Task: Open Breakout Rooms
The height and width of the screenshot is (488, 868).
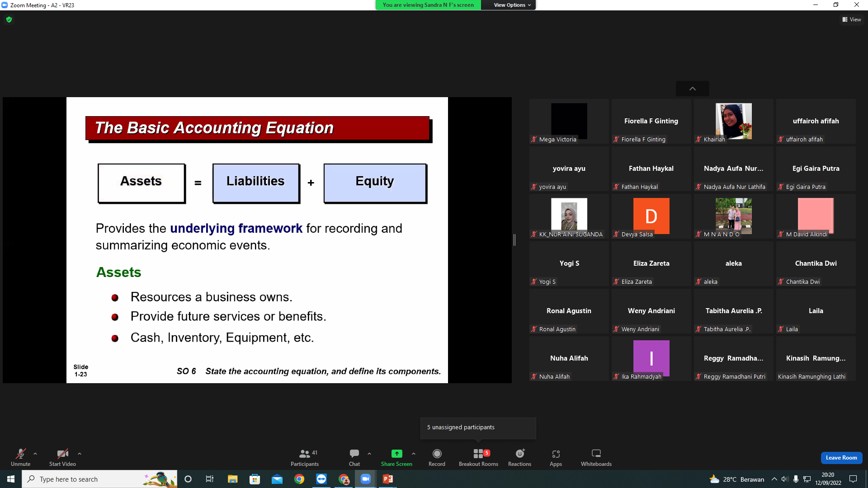Action: coord(478,457)
